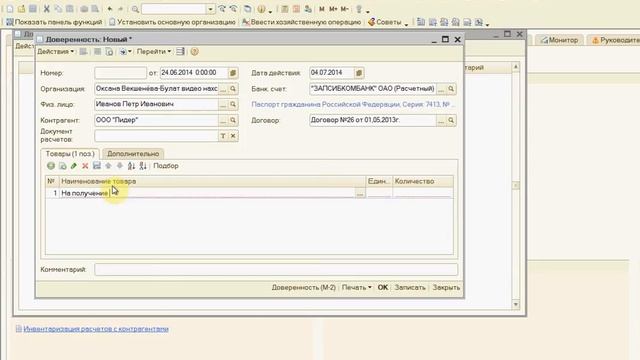This screenshot has width=640, height=360.
Task: Click the T type-select button of Документ расчетов
Action: [223, 136]
